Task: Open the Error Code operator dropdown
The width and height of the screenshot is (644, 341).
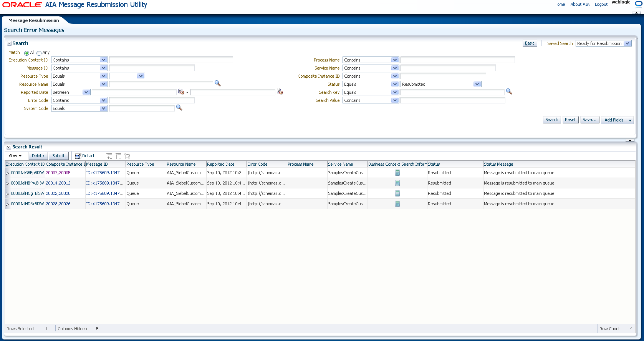Action: click(x=79, y=100)
